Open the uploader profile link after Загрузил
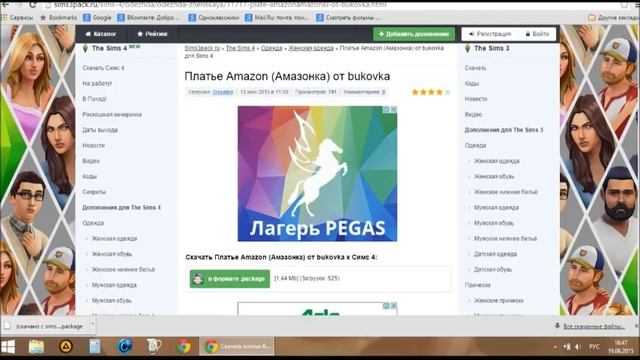Image resolution: width=640 pixels, height=360 pixels. [x=223, y=92]
